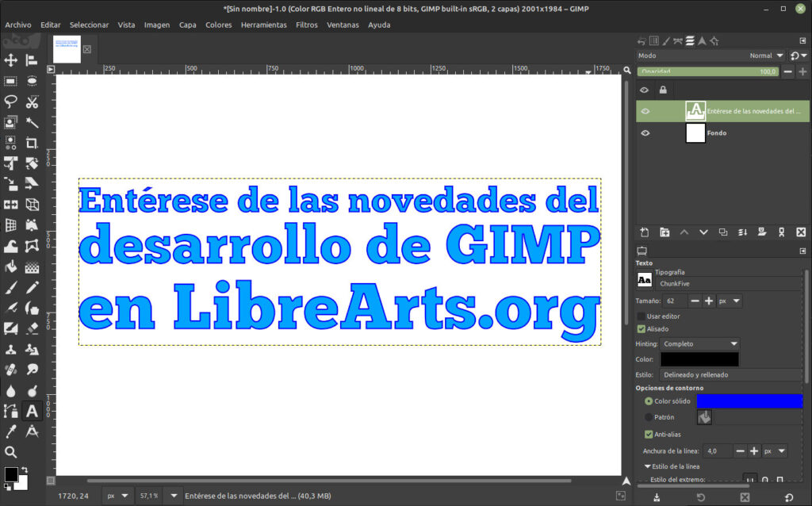This screenshot has width=812, height=506.
Task: Increase Tamaño font size with plus button
Action: (709, 301)
